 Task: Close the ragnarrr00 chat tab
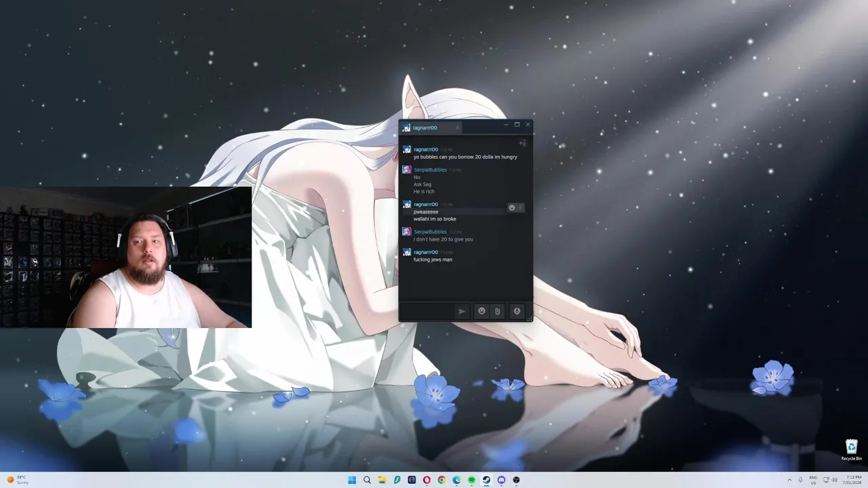pos(457,127)
